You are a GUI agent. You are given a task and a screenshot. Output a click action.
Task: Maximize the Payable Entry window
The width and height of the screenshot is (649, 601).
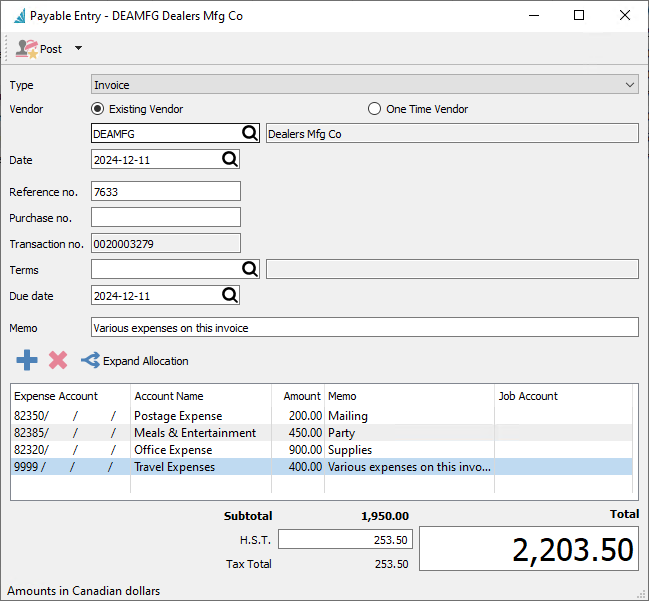pyautogui.click(x=579, y=15)
